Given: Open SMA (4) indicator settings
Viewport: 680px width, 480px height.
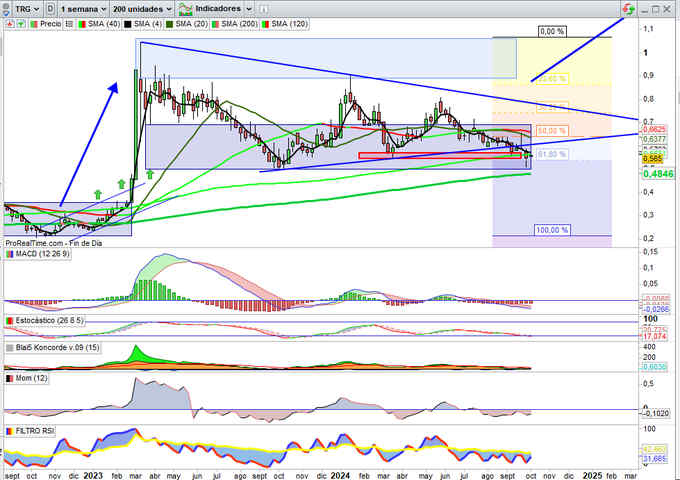Looking at the screenshot, I should coord(147,24).
